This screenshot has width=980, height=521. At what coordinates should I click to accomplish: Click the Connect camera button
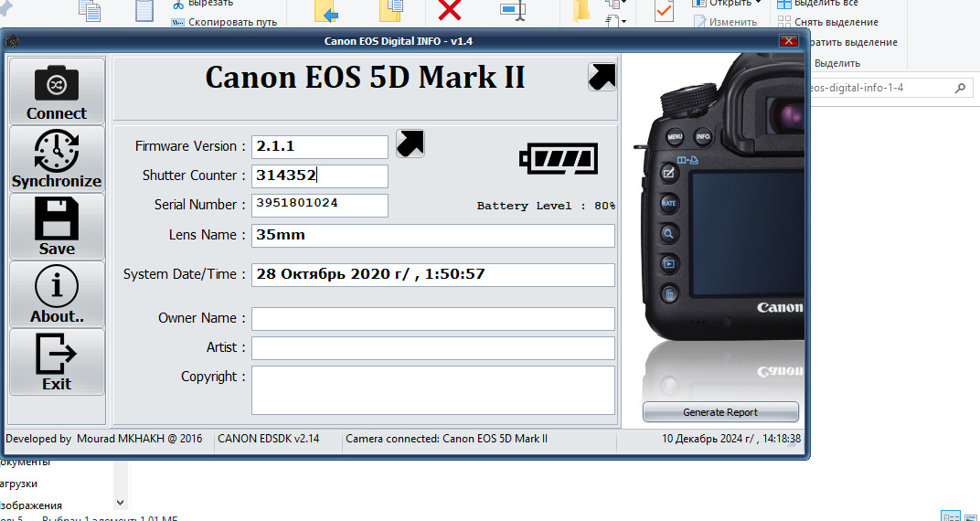(x=57, y=90)
